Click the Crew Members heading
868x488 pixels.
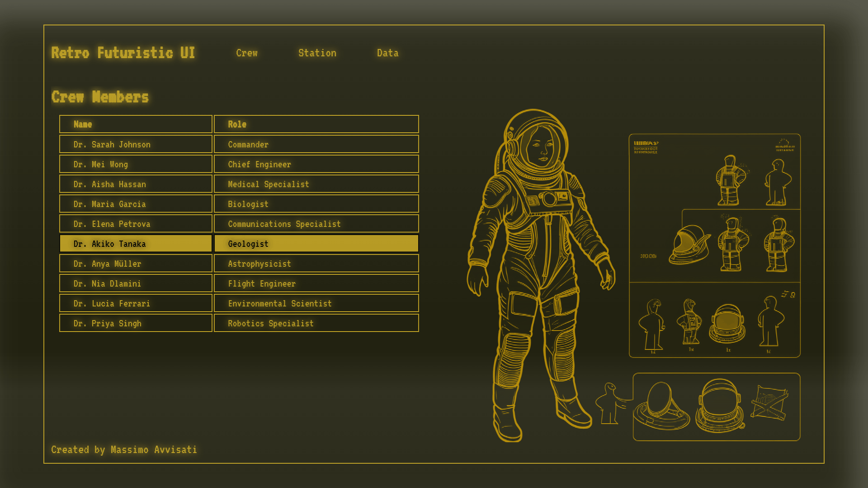click(100, 97)
